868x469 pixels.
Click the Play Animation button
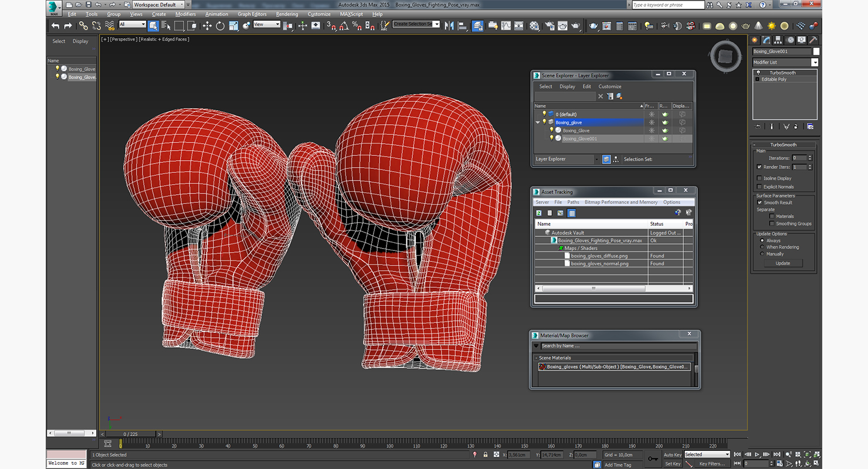[757, 454]
